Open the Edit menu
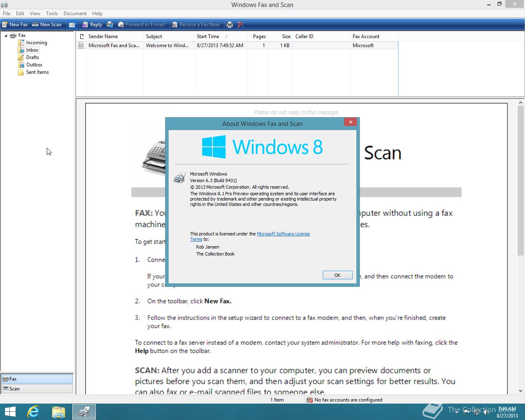 click(20, 14)
